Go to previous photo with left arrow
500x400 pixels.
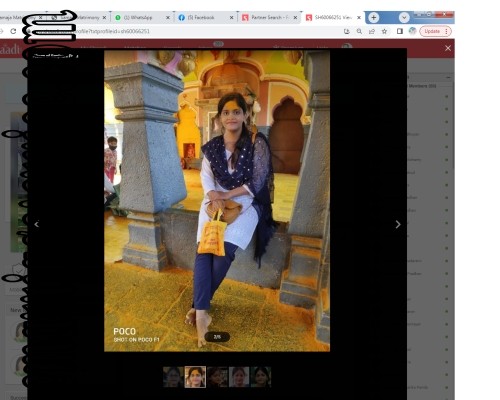(37, 224)
